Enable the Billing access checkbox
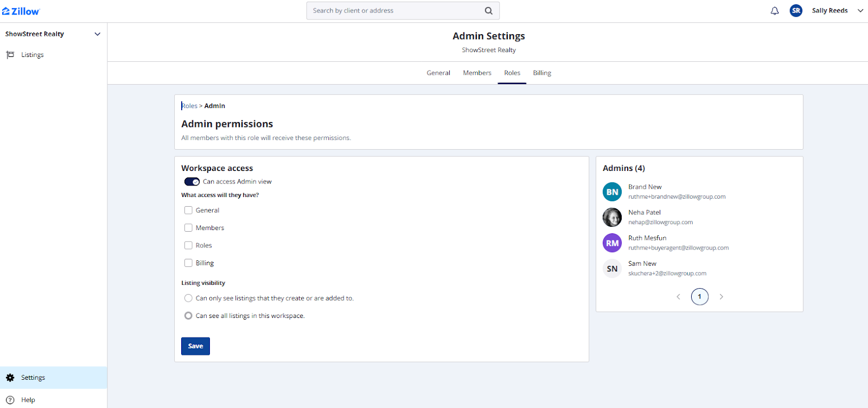The width and height of the screenshot is (868, 408). [188, 263]
